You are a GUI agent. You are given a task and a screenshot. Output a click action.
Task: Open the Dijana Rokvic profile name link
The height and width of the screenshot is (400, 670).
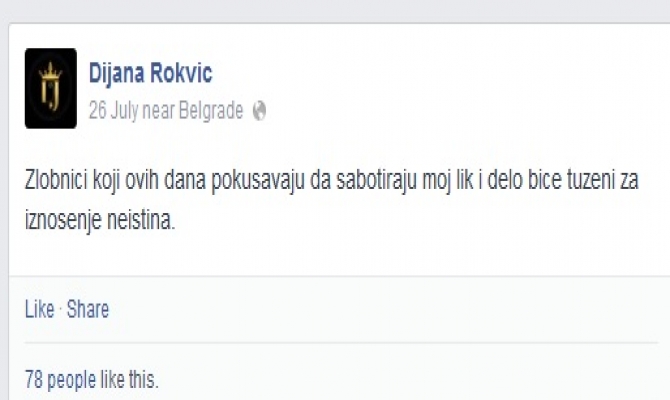(150, 73)
